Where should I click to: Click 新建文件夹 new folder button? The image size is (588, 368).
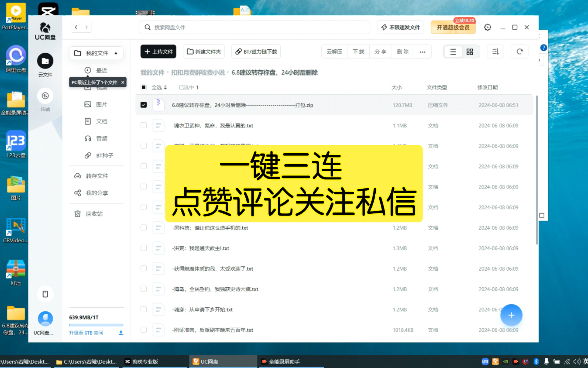(204, 52)
